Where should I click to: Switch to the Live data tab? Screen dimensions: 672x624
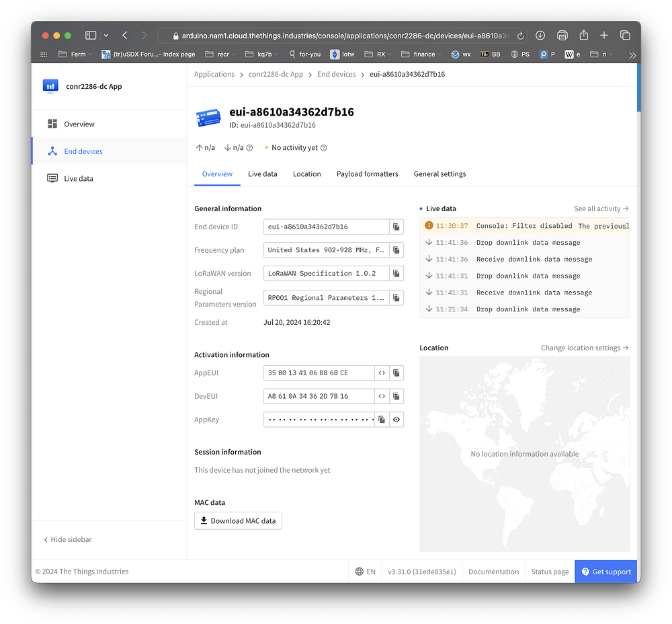point(262,174)
